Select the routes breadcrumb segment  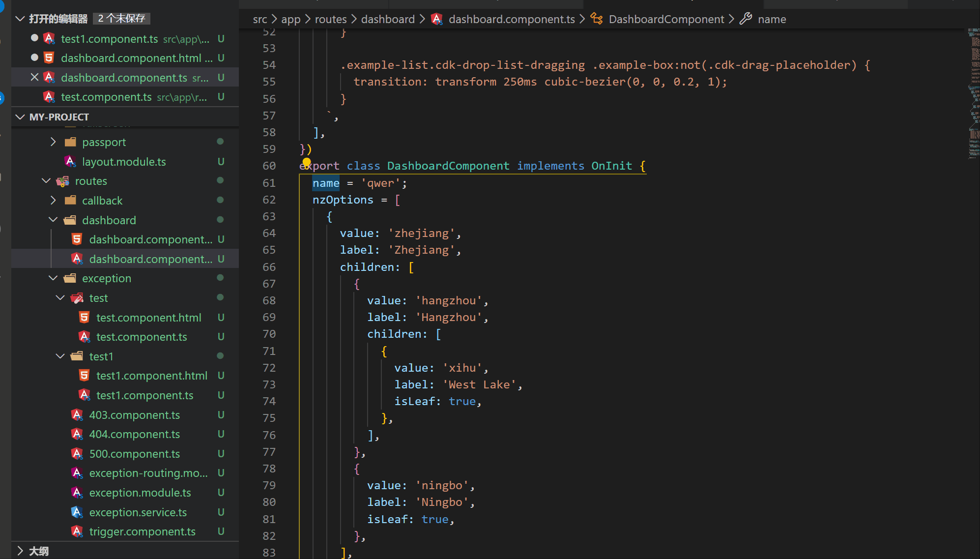[330, 19]
